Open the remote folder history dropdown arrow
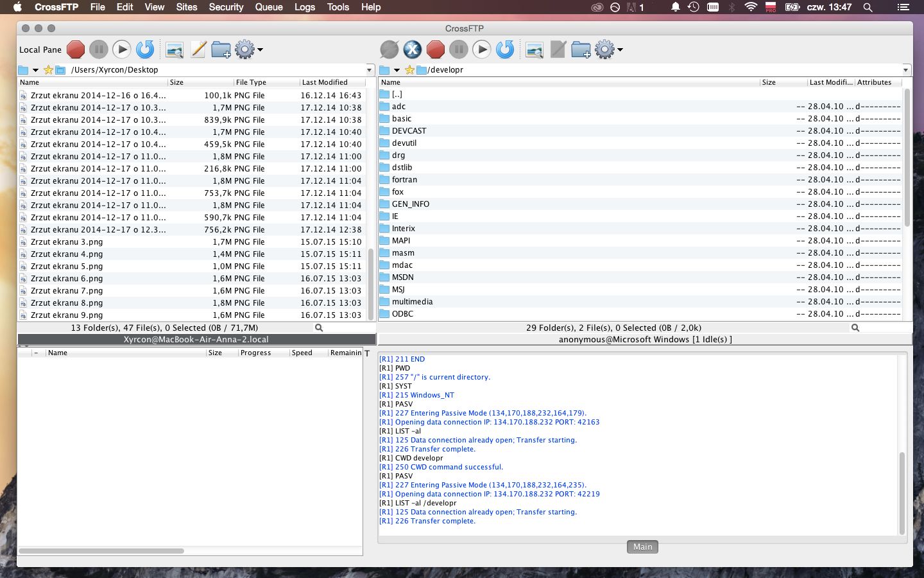Image resolution: width=924 pixels, height=578 pixels. (x=397, y=70)
